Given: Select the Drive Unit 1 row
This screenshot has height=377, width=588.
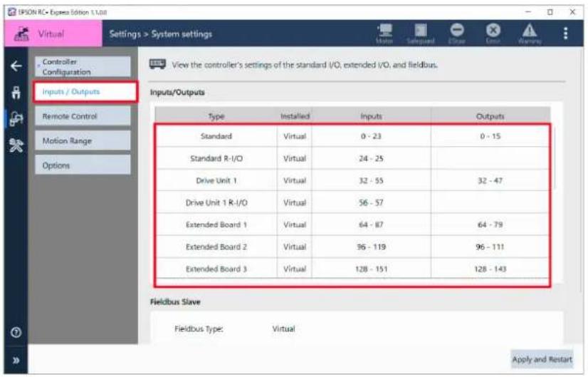Looking at the screenshot, I should pyautogui.click(x=352, y=180).
